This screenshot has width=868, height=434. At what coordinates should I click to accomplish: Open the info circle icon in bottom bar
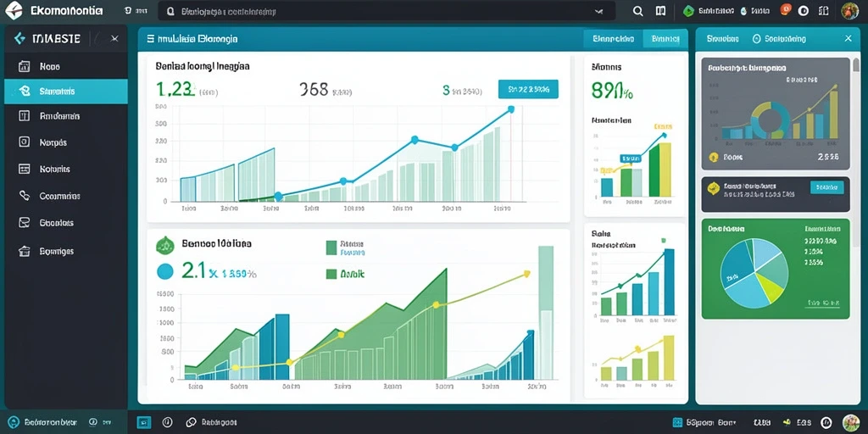click(167, 422)
